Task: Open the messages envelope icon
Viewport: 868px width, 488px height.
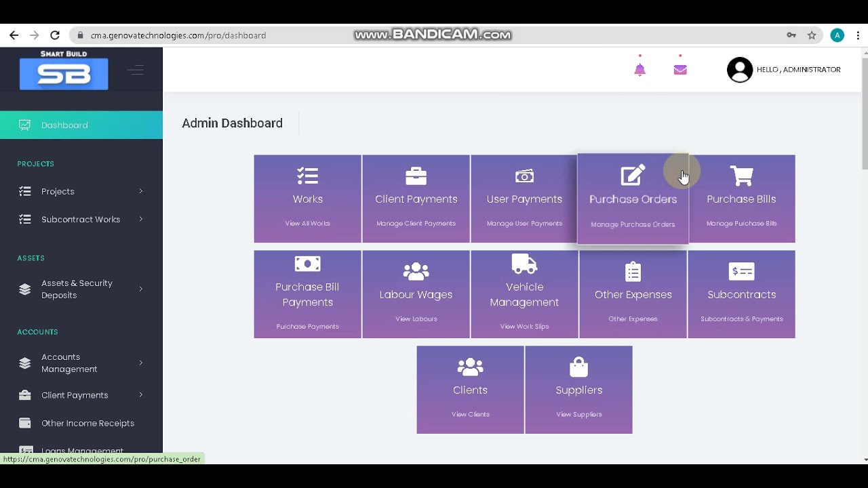Action: [x=680, y=70]
